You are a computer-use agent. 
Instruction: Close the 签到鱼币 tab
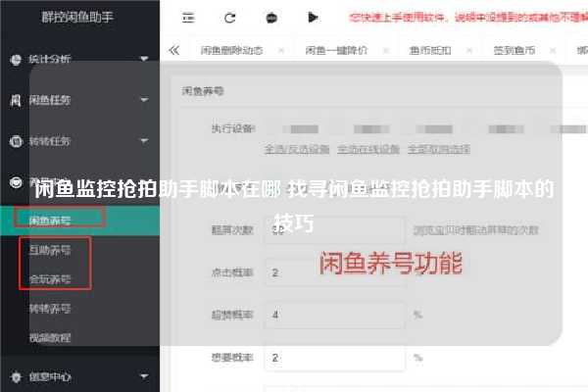click(553, 50)
